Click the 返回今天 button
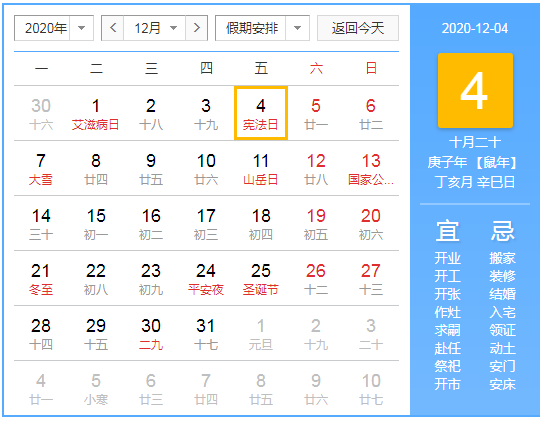 coord(358,28)
